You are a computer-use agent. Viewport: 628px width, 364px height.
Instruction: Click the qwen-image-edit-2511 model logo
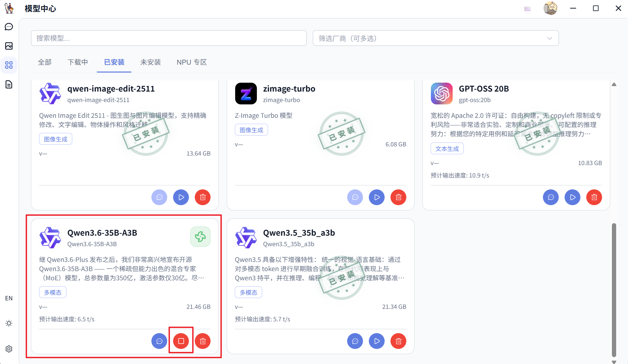point(50,94)
